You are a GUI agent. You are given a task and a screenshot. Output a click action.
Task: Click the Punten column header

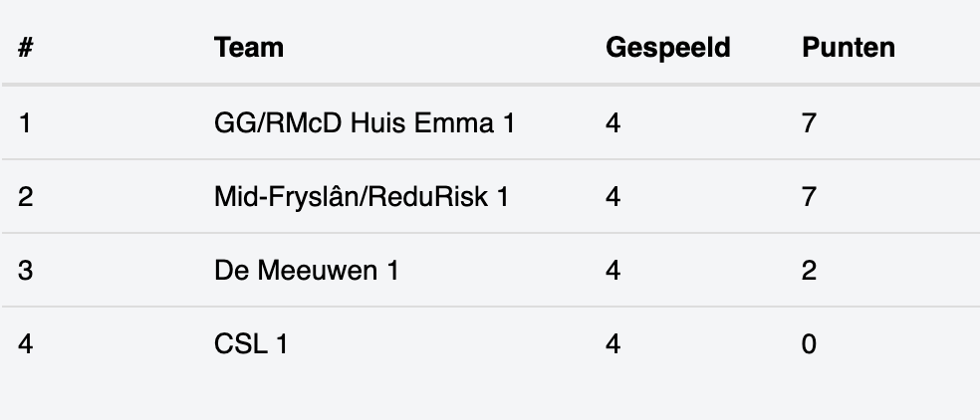pyautogui.click(x=849, y=48)
